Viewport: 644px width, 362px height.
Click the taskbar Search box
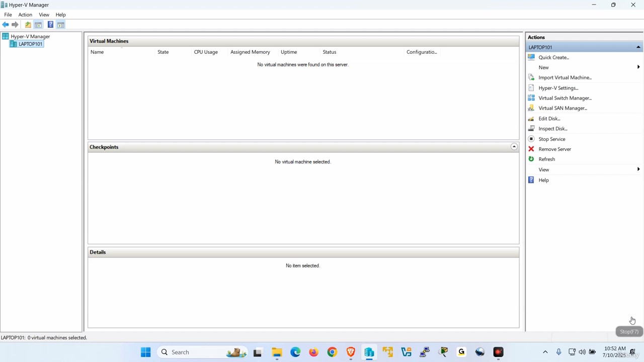point(202,352)
